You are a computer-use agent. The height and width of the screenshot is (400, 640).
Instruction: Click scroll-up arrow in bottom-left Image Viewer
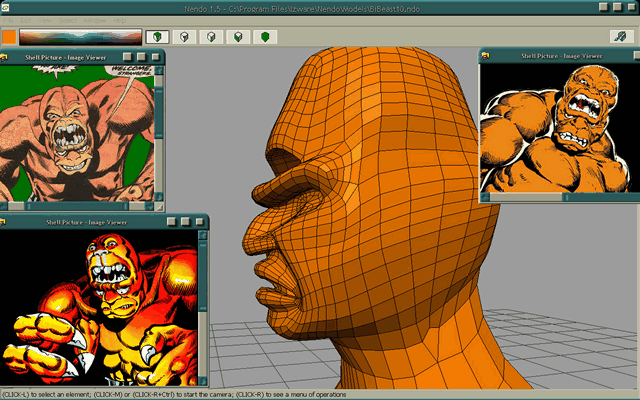pos(202,235)
